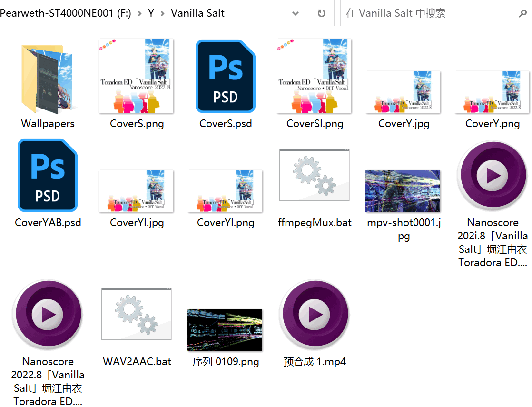The image size is (532, 407).
Task: Select the CoverS.png thumbnail
Action: point(136,76)
